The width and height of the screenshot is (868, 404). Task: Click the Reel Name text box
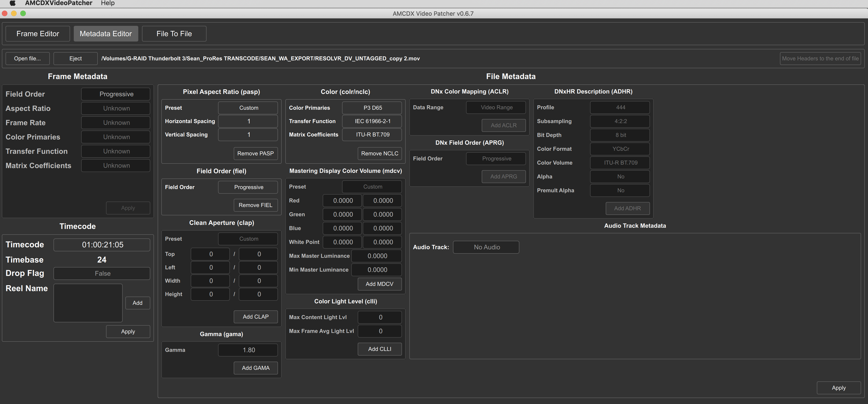click(x=88, y=303)
